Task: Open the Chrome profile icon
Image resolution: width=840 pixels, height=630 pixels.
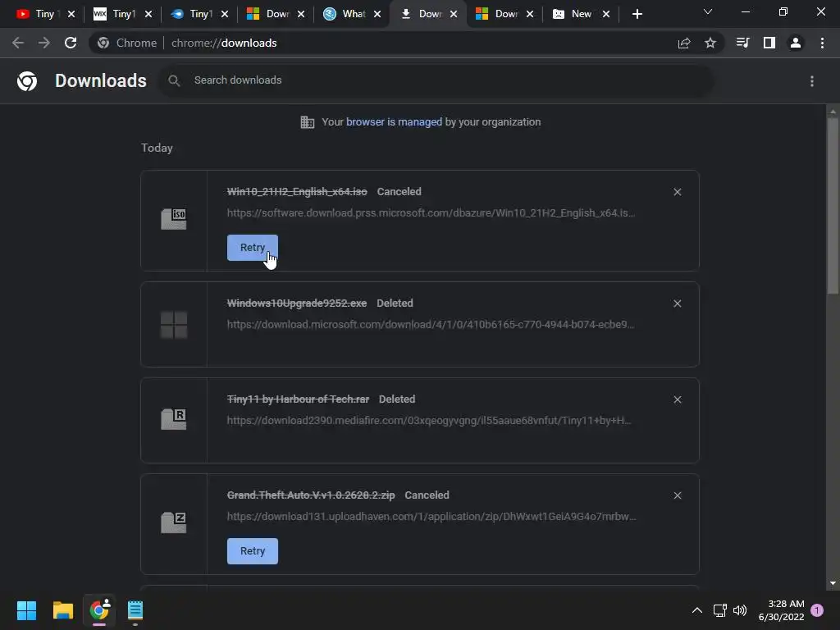Action: [x=795, y=43]
